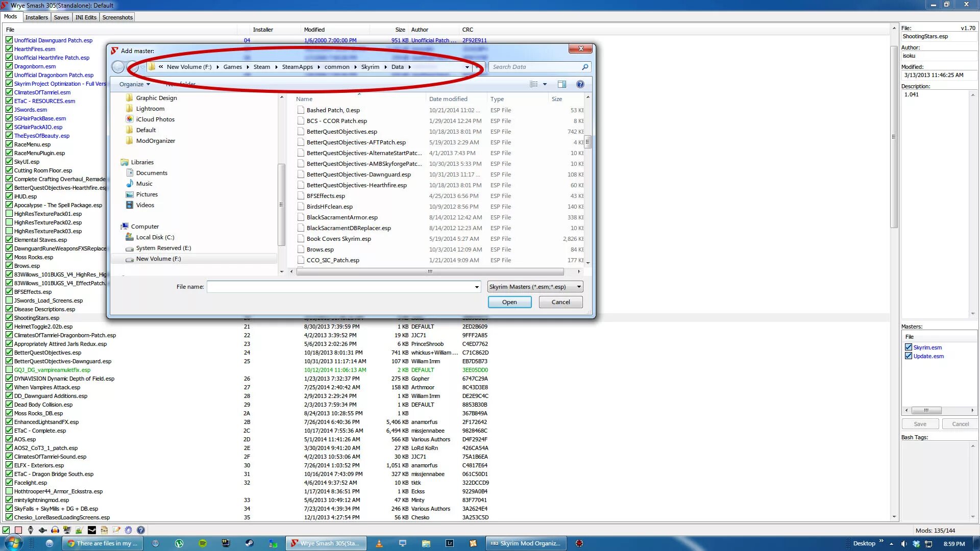Click the file list horizontal scrollbar
This screenshot has width=980, height=551.
click(430, 271)
